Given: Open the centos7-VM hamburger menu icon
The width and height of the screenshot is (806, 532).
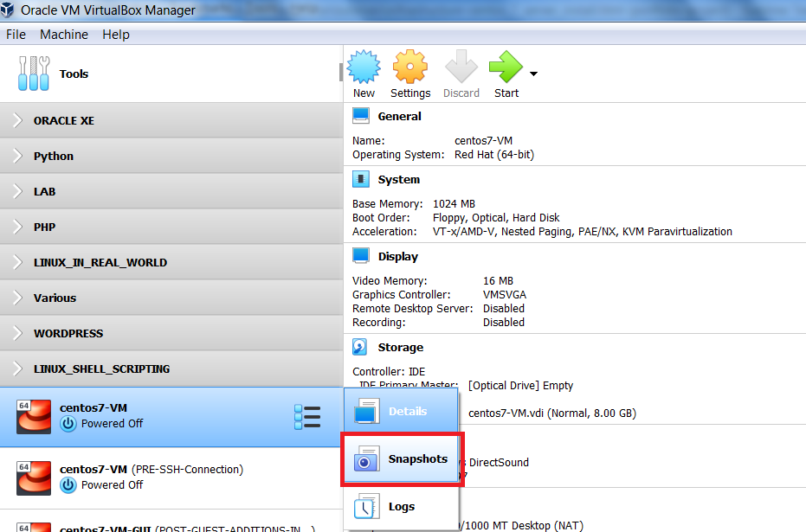Looking at the screenshot, I should click(x=307, y=416).
